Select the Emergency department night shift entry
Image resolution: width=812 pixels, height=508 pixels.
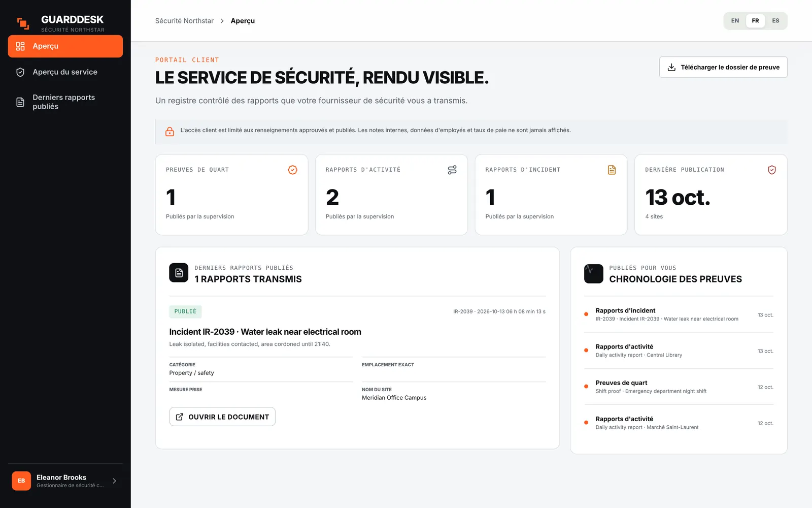point(679,387)
